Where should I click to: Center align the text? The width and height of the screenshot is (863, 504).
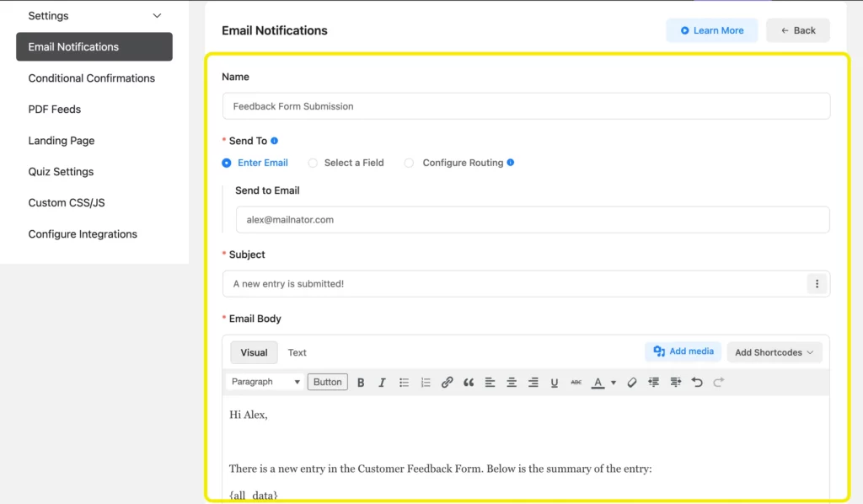[x=512, y=383]
